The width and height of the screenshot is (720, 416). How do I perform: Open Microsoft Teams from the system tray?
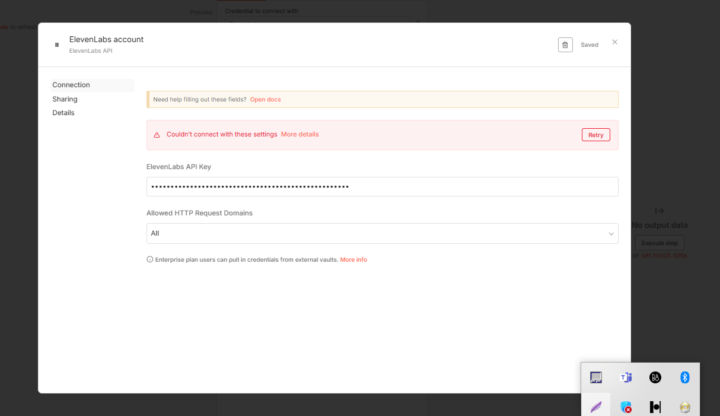click(x=625, y=377)
